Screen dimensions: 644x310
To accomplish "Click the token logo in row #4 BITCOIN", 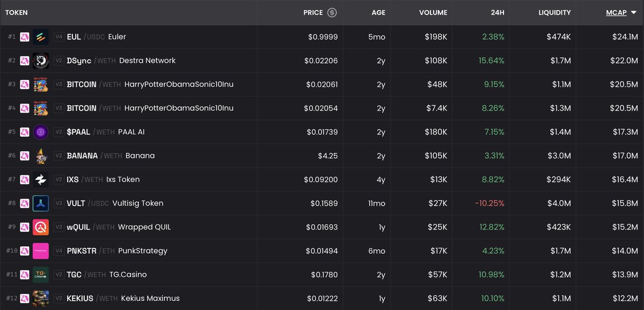I will pyautogui.click(x=41, y=108).
